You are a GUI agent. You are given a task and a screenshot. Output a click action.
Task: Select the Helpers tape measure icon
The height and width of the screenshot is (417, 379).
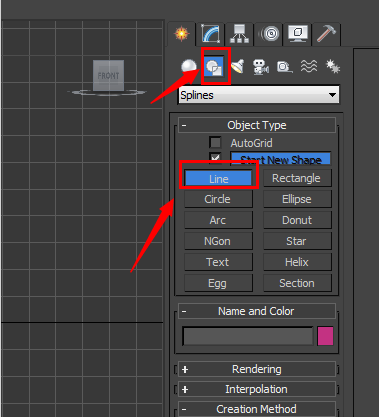click(284, 67)
